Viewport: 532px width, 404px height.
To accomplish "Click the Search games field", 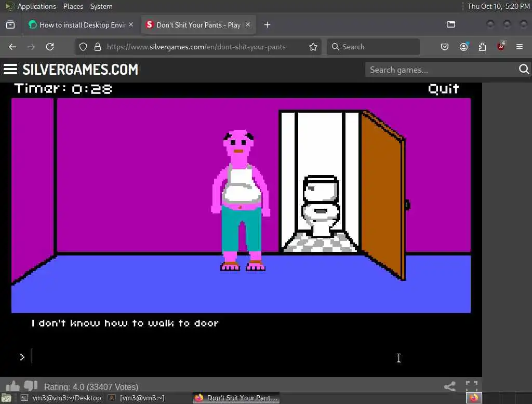I will [x=441, y=70].
